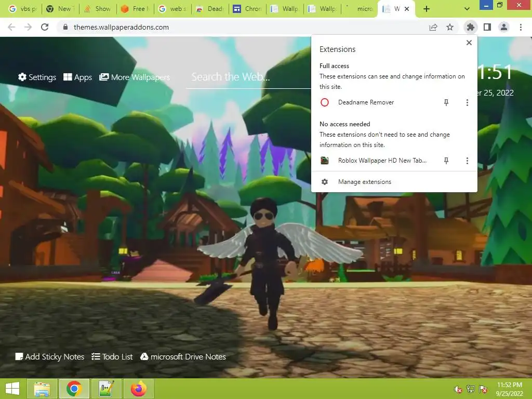This screenshot has width=532, height=399.
Task: View site info lock icon
Action: (65, 27)
